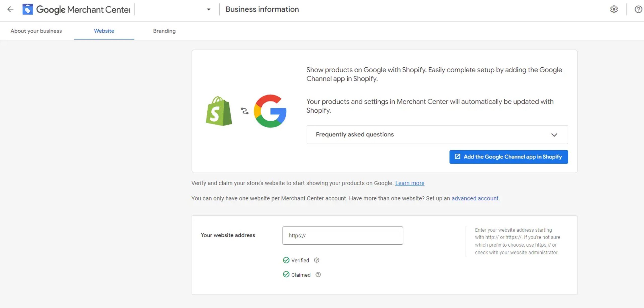
Task: Switch to the Branding tab
Action: point(164,31)
